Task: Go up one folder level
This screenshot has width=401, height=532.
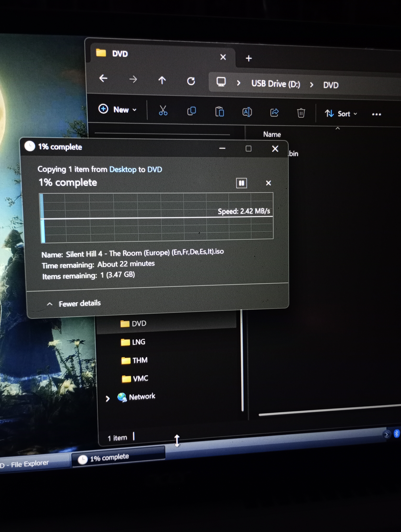Action: coord(162,80)
